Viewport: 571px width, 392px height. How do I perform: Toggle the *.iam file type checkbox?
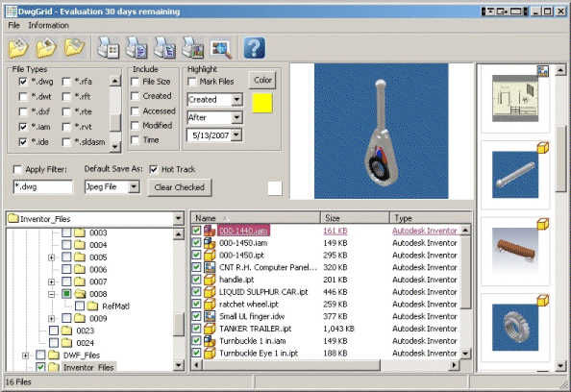point(23,127)
